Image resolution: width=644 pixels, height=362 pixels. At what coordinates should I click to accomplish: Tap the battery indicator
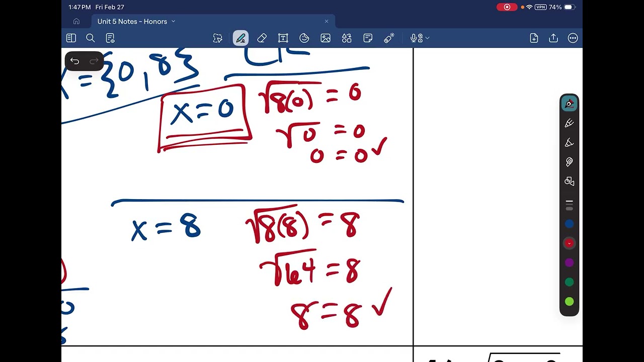coord(569,7)
